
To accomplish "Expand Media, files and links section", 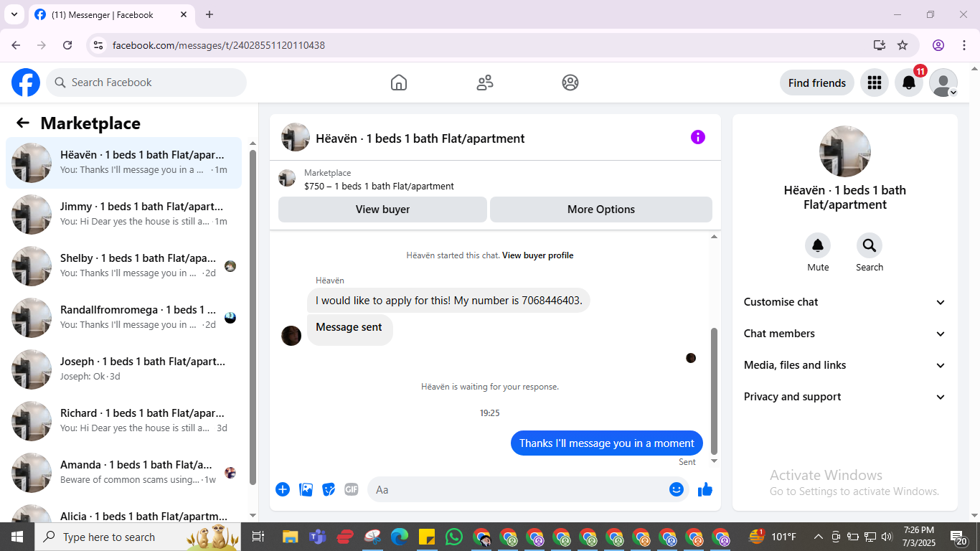I will coord(845,365).
